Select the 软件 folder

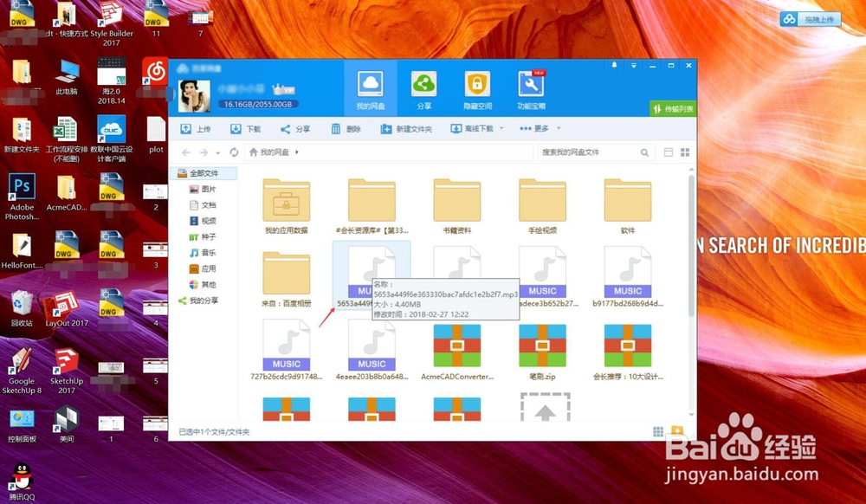tap(627, 206)
